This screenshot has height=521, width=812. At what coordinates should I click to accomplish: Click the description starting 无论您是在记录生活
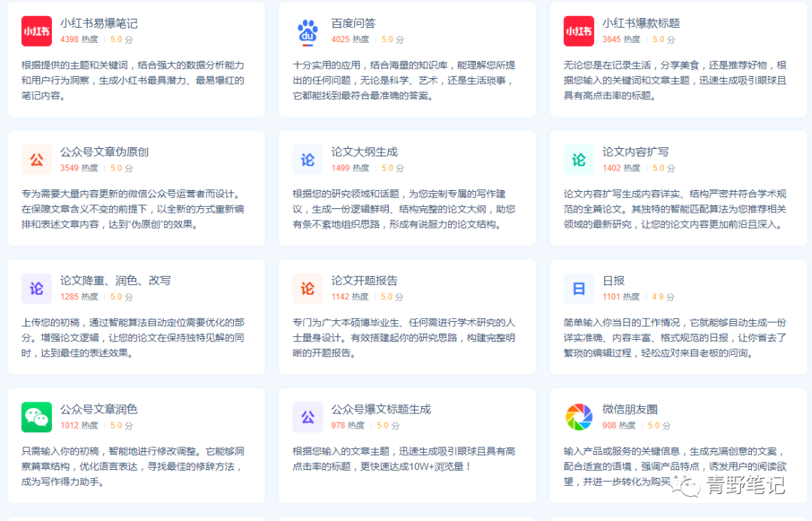click(674, 80)
